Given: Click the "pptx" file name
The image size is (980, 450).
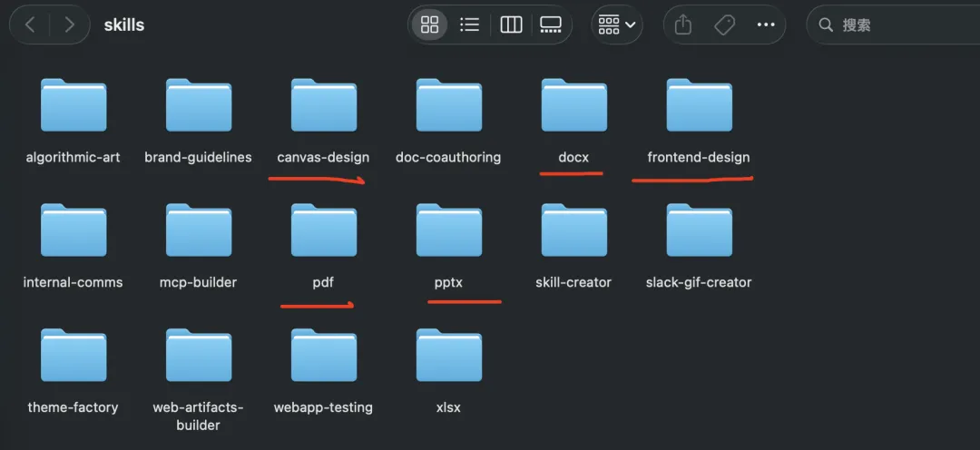Looking at the screenshot, I should (449, 283).
